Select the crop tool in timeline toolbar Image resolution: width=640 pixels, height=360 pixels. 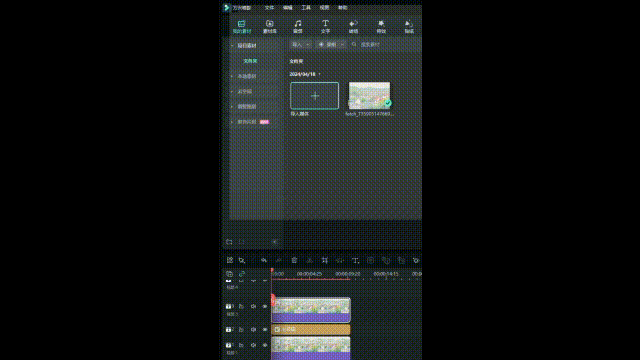pyautogui.click(x=324, y=260)
